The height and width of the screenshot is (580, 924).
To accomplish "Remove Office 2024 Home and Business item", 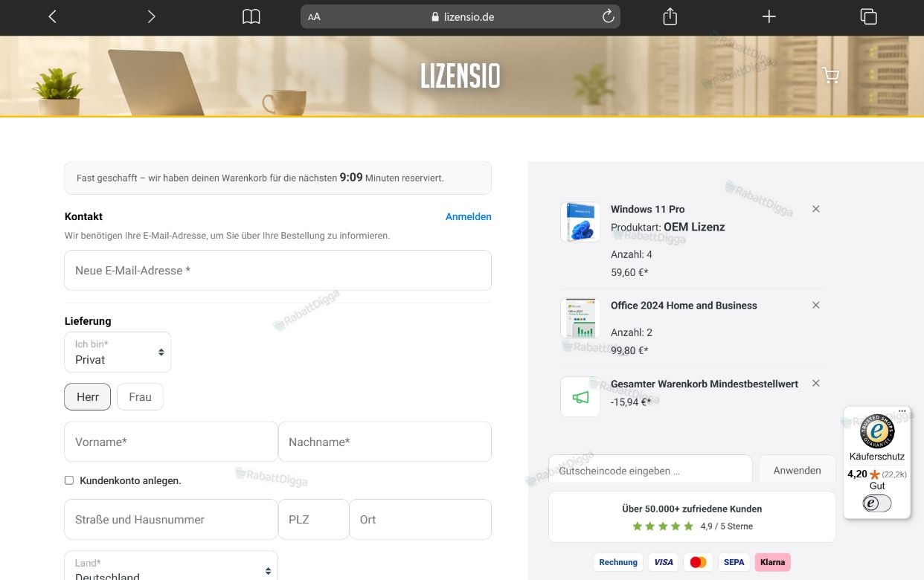I will pyautogui.click(x=816, y=305).
